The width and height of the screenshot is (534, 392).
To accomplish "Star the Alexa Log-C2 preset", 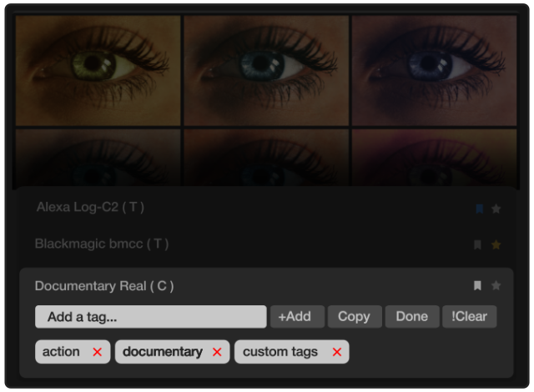I will 496,209.
